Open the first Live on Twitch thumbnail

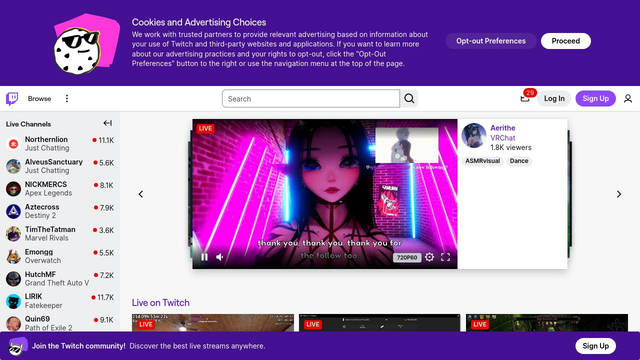click(x=213, y=322)
